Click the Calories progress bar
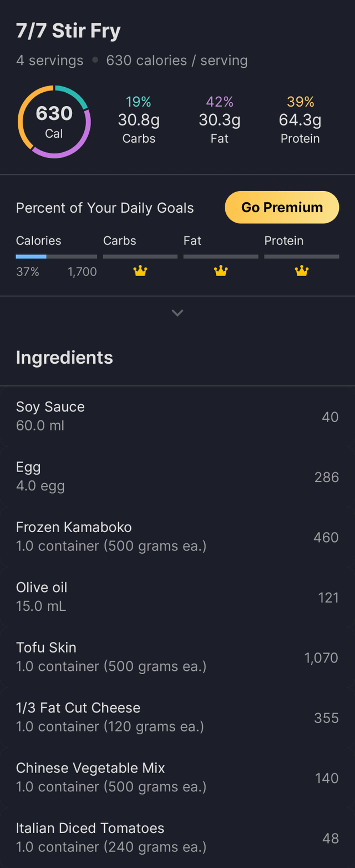Viewport: 355px width, 868px height. [x=56, y=257]
